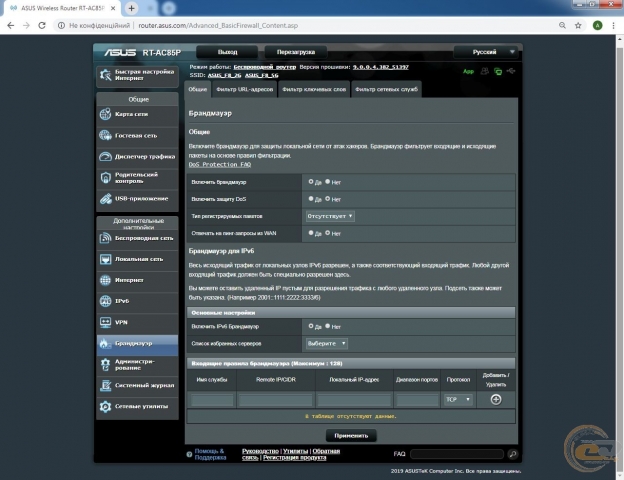Open DoS Protection FAQ link
The width and height of the screenshot is (624, 480).
point(220,164)
